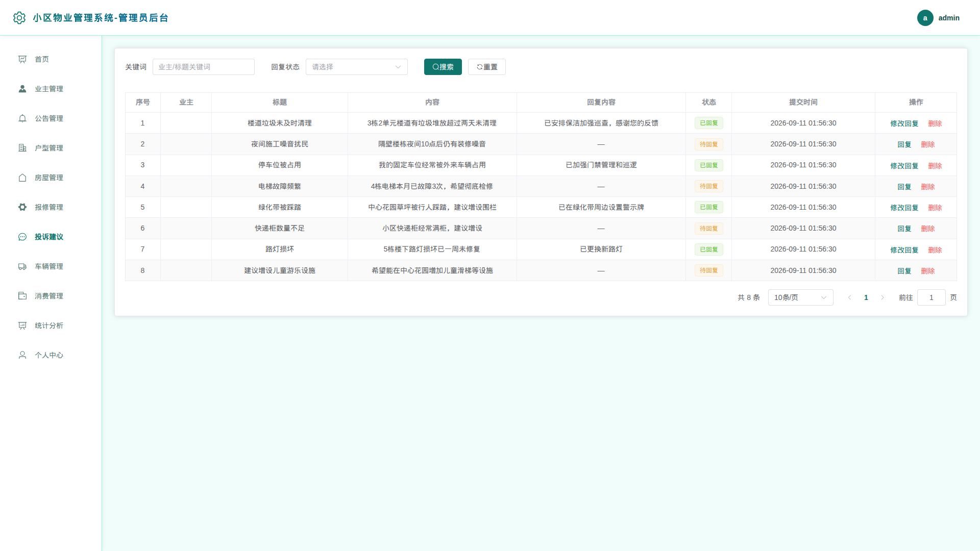Click 删除 for 楼道垃圾未及时清理 row
Image resolution: width=980 pixels, height=551 pixels.
click(x=935, y=123)
